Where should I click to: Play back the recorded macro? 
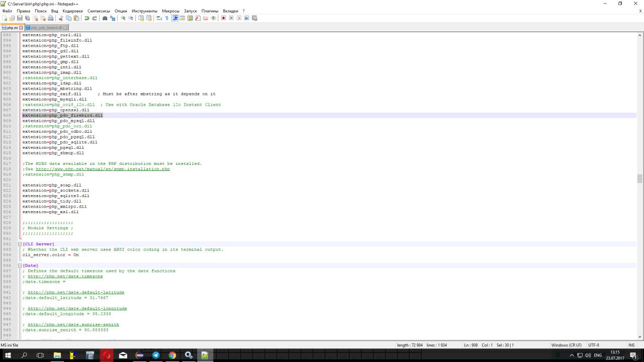click(239, 18)
